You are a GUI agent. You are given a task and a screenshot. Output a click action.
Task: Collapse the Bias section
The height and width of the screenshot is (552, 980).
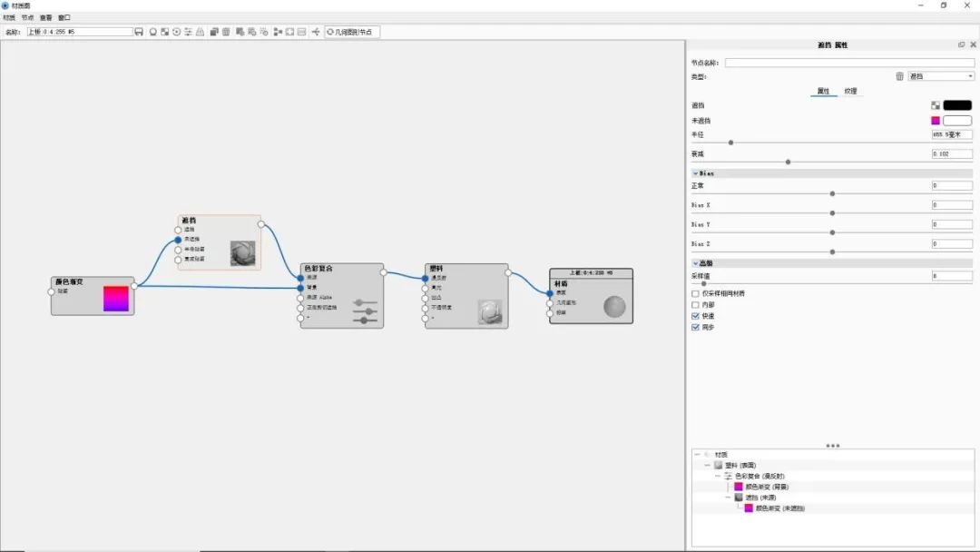696,172
